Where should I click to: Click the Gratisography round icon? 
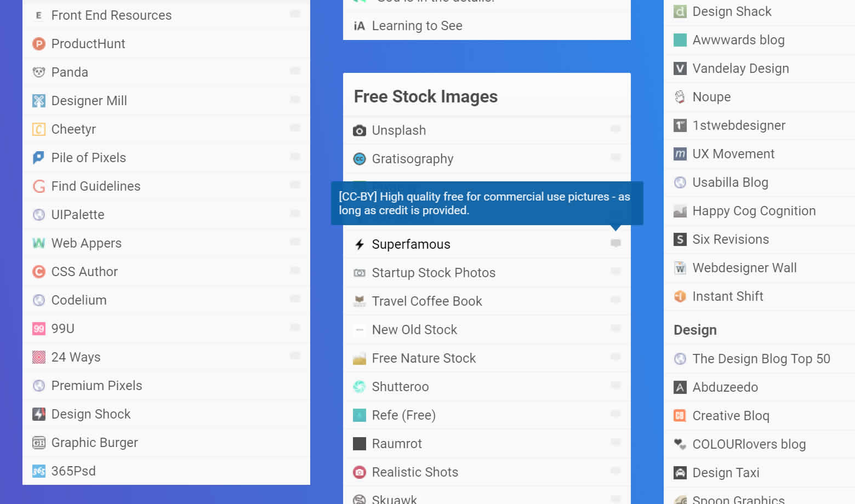click(x=359, y=159)
